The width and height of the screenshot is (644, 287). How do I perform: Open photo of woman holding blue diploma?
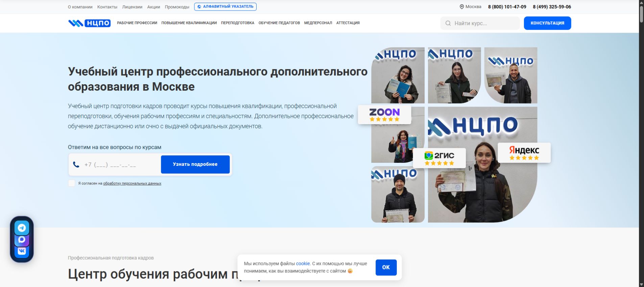click(398, 75)
